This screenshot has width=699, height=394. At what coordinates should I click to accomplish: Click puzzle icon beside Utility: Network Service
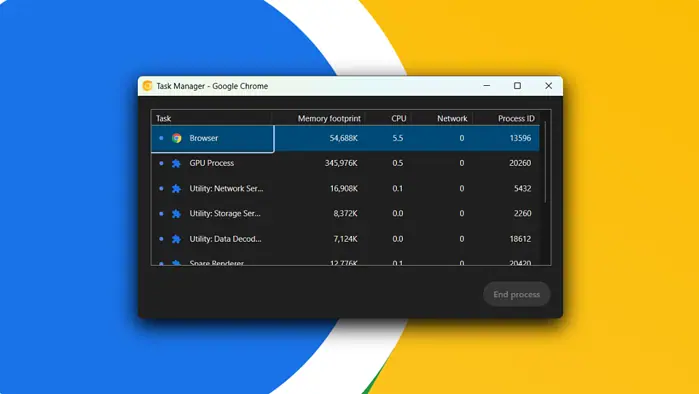[x=177, y=189]
